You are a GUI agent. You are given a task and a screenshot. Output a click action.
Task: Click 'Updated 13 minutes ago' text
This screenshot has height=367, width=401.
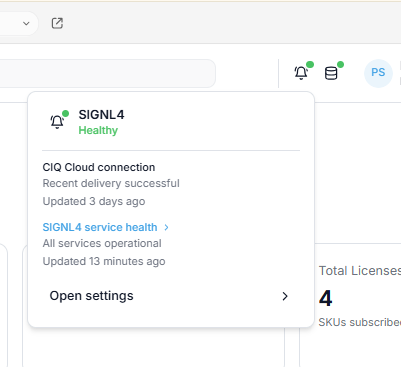pyautogui.click(x=104, y=261)
